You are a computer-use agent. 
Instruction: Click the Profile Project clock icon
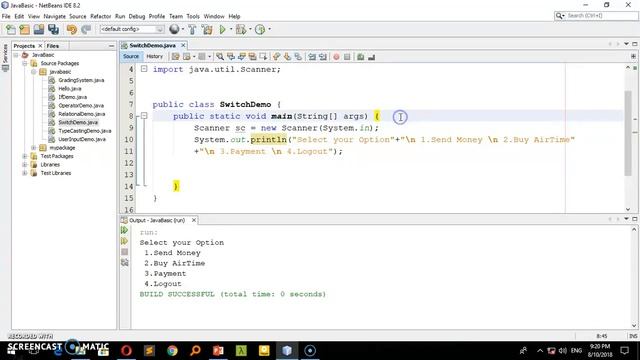pyautogui.click(x=260, y=29)
